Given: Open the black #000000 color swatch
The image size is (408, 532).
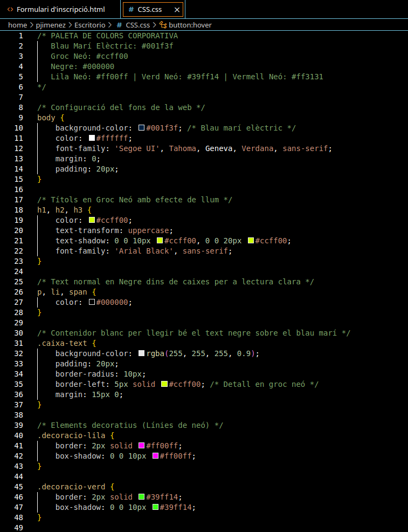Looking at the screenshot, I should (x=92, y=302).
